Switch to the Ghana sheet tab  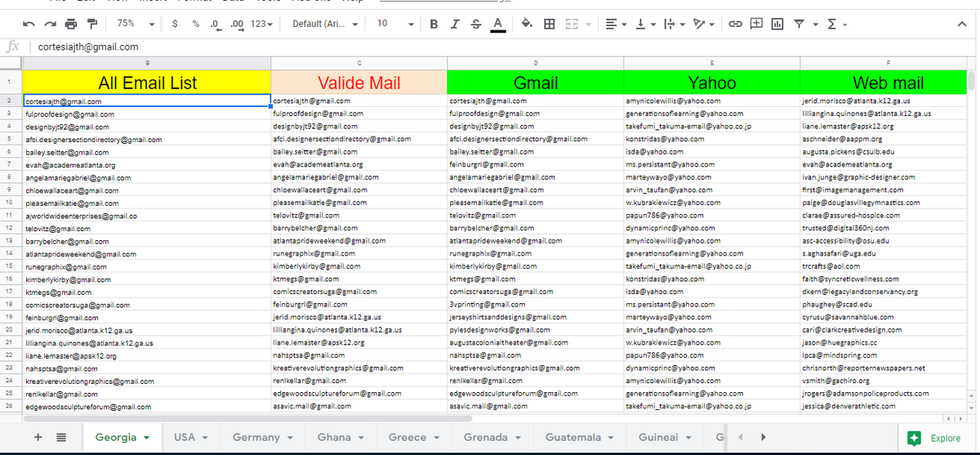[x=334, y=437]
